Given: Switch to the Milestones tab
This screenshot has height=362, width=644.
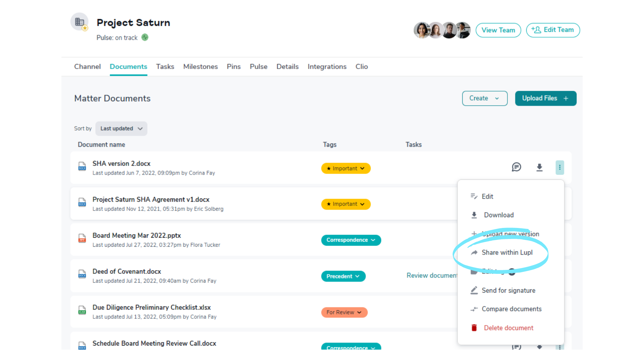Looking at the screenshot, I should coord(200,67).
